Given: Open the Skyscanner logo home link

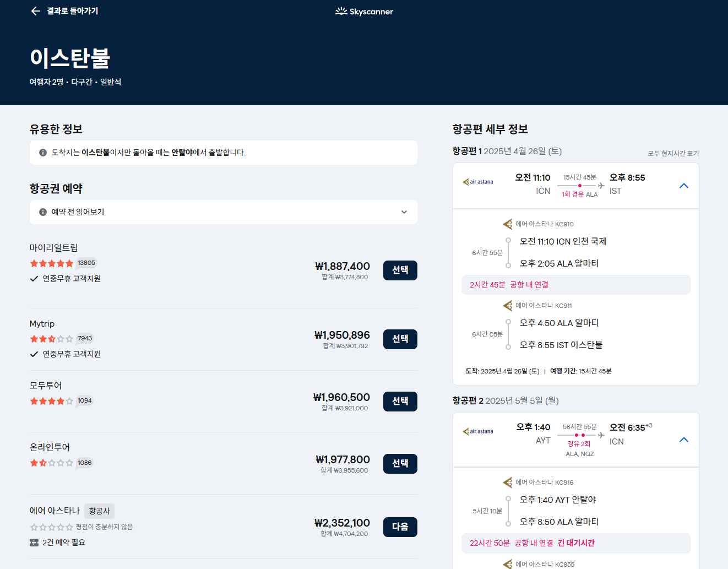Looking at the screenshot, I should pyautogui.click(x=364, y=12).
